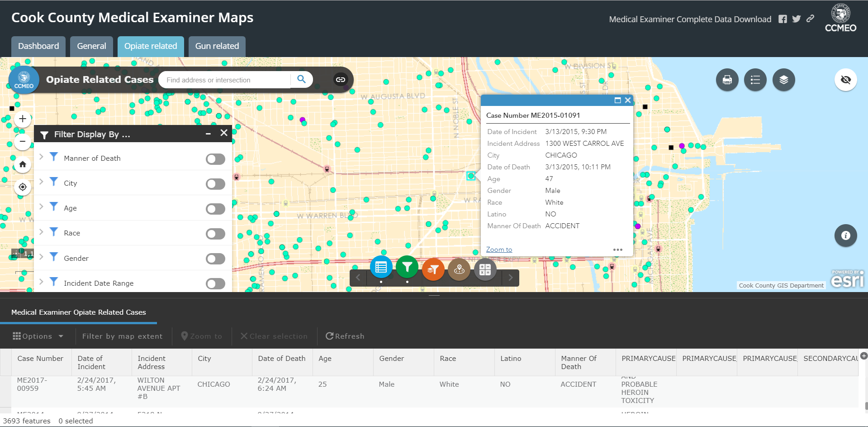
Task: Click the Zoom to link in popup
Action: [499, 249]
